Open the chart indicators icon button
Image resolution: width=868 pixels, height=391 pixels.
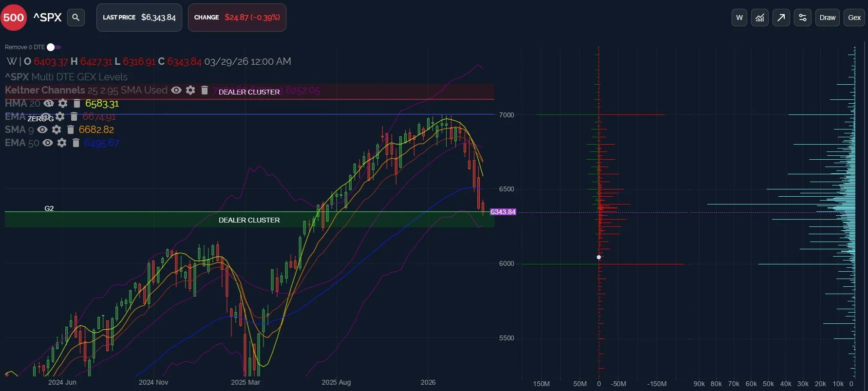(x=760, y=18)
